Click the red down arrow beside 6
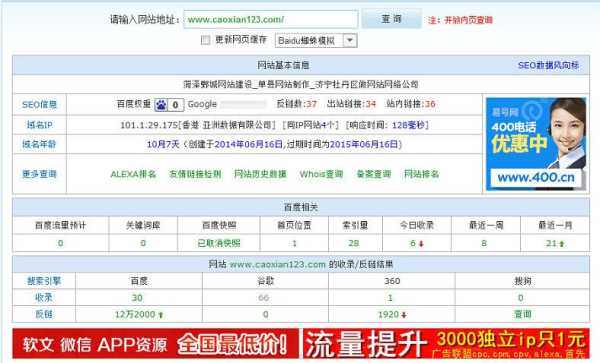Screen dimensions: 600x363 point(421,244)
